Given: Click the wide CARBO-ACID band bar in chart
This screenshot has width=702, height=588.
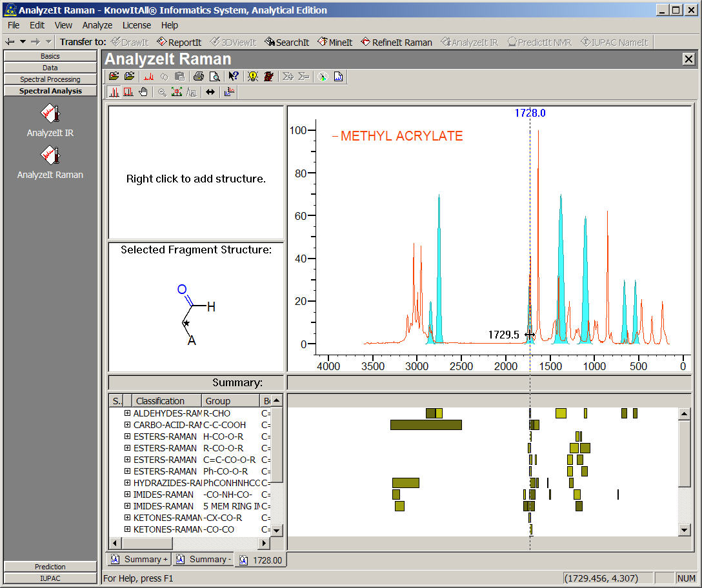Looking at the screenshot, I should (426, 425).
